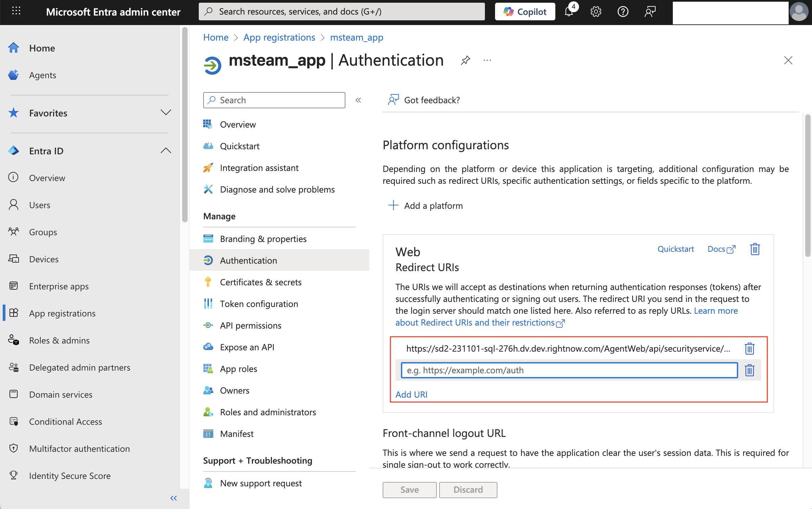Go to Enterprise apps in sidebar
The image size is (812, 509).
tap(59, 286)
